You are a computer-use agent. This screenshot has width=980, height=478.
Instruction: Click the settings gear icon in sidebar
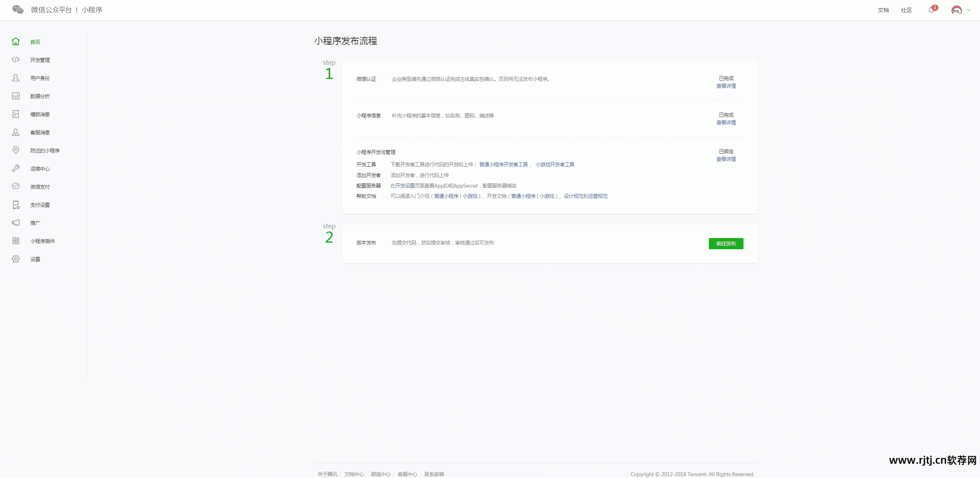coord(15,259)
